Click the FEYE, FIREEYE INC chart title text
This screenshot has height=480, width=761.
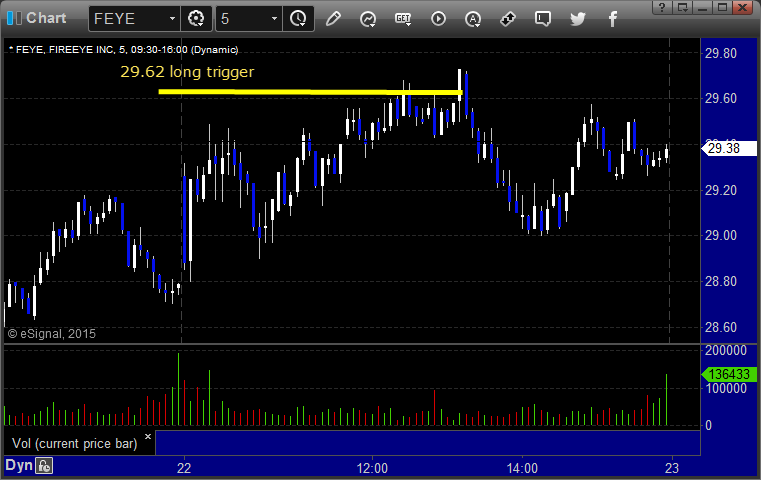tap(123, 50)
